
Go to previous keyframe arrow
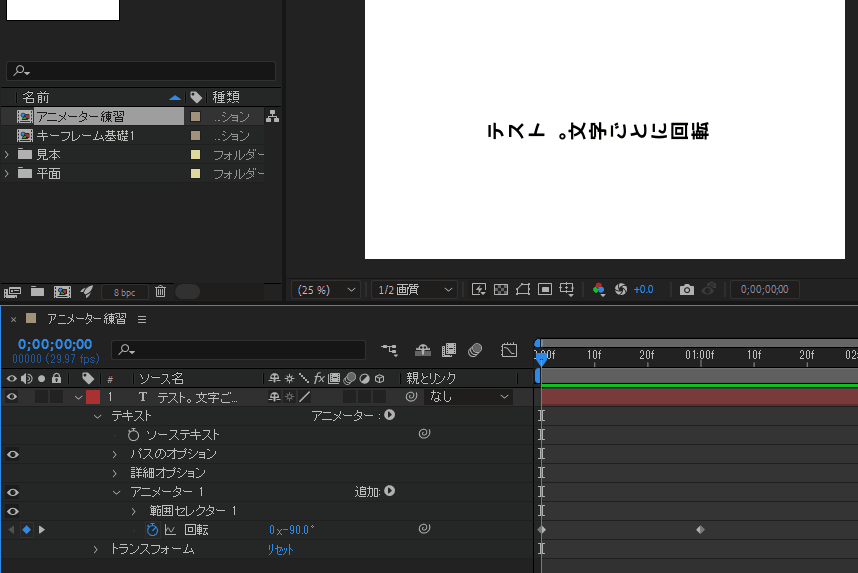[11, 529]
